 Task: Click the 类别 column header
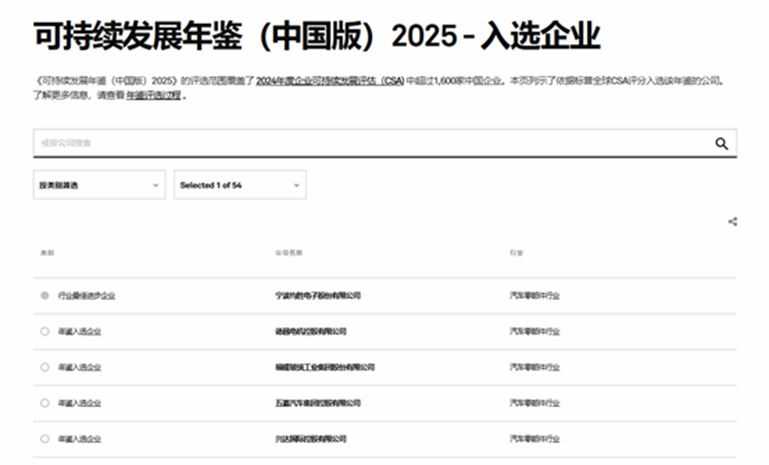click(47, 253)
